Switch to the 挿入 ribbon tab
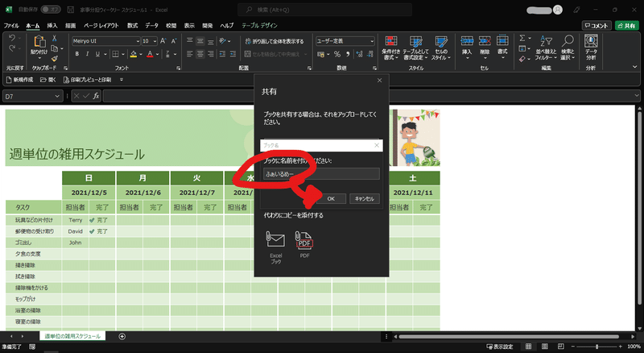Screen dimensions: 644x353 tap(52, 26)
